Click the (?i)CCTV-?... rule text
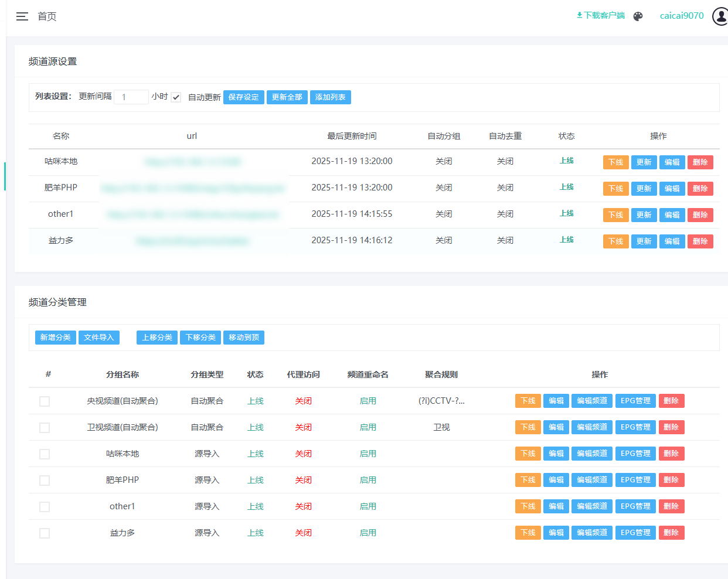This screenshot has height=579, width=728. click(x=441, y=401)
